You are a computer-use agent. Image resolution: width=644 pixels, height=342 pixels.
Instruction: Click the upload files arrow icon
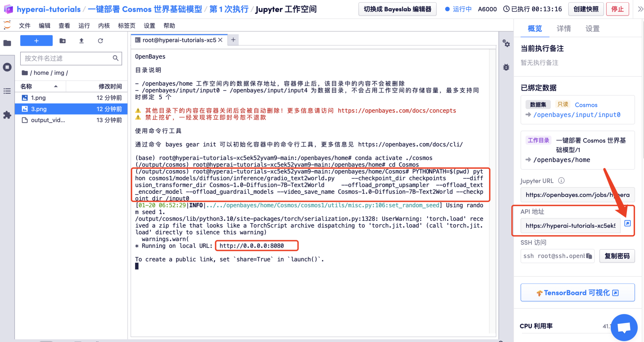click(81, 41)
